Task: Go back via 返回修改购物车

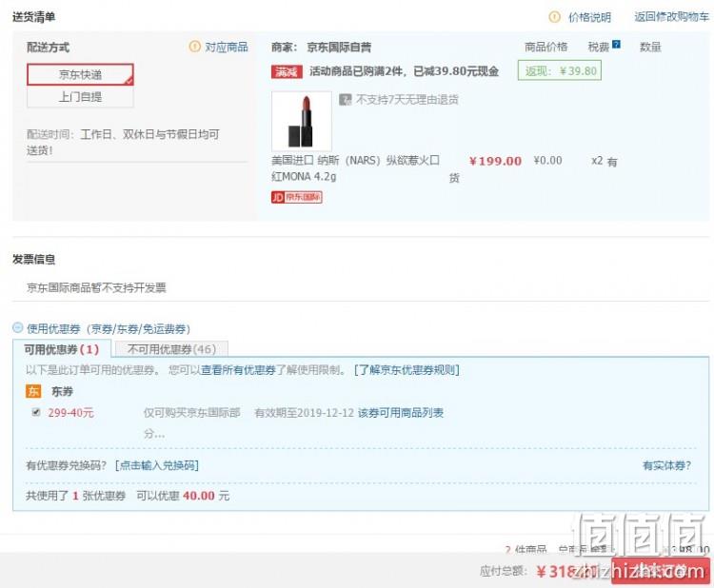Action: [x=672, y=17]
